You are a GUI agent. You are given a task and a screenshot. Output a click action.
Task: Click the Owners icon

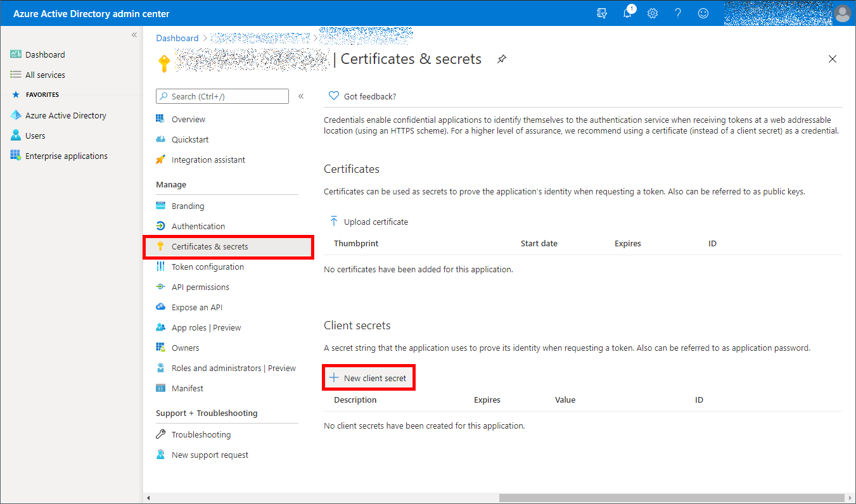coord(160,348)
